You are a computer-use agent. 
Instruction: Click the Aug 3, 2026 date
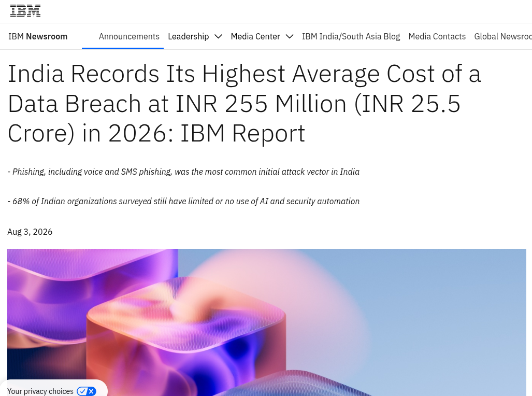coord(30,232)
